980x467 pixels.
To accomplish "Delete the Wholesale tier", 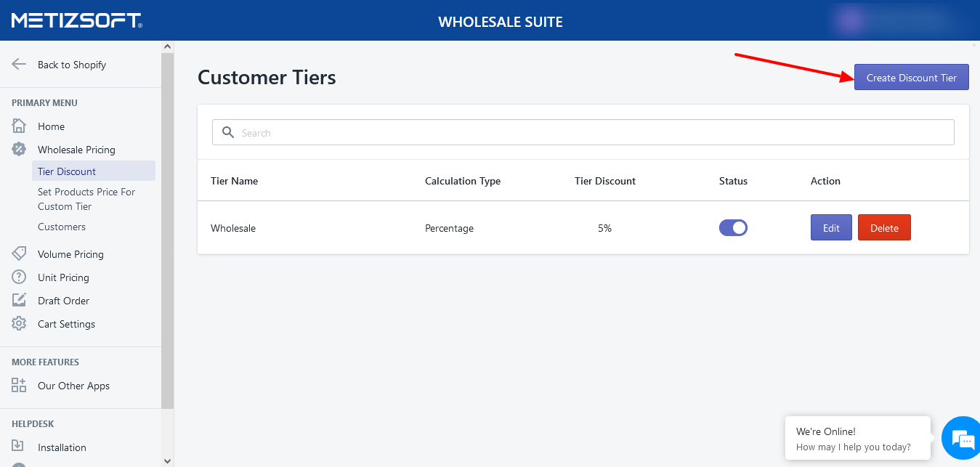I will [884, 228].
